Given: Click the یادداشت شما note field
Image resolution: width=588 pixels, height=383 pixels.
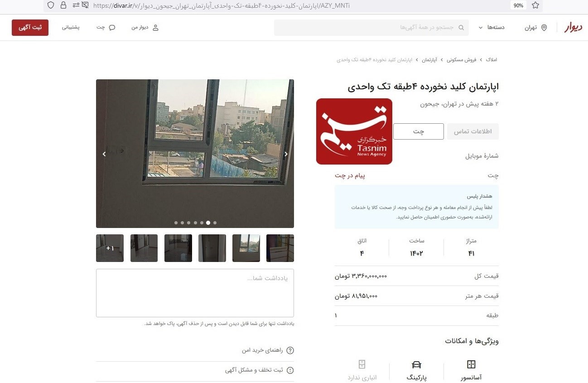Looking at the screenshot, I should click(x=195, y=292).
